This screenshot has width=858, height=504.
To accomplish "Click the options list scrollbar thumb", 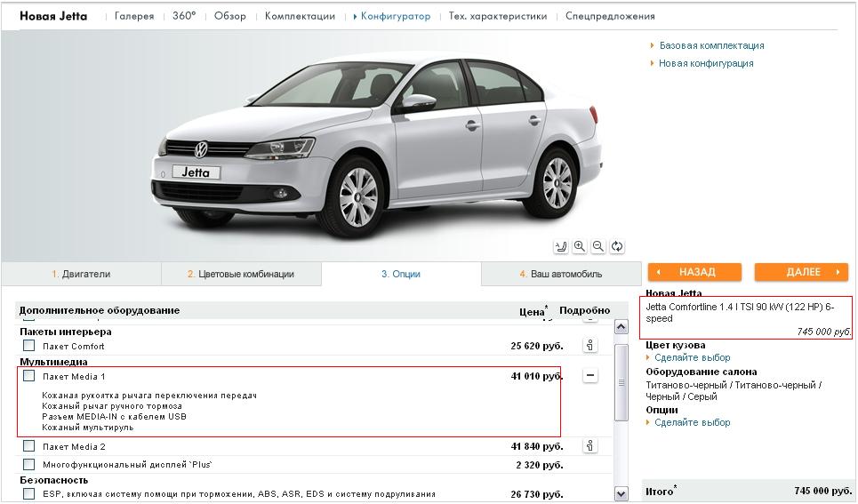I will (621, 382).
